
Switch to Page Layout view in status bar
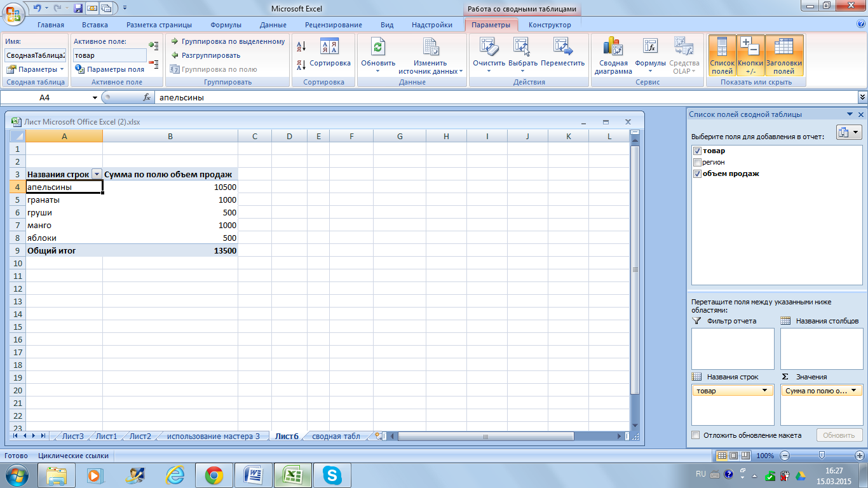pyautogui.click(x=733, y=456)
